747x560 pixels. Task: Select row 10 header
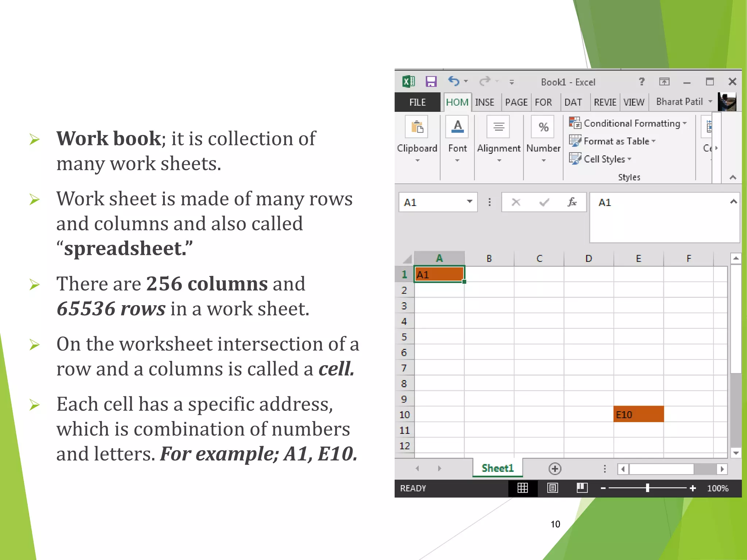point(404,415)
